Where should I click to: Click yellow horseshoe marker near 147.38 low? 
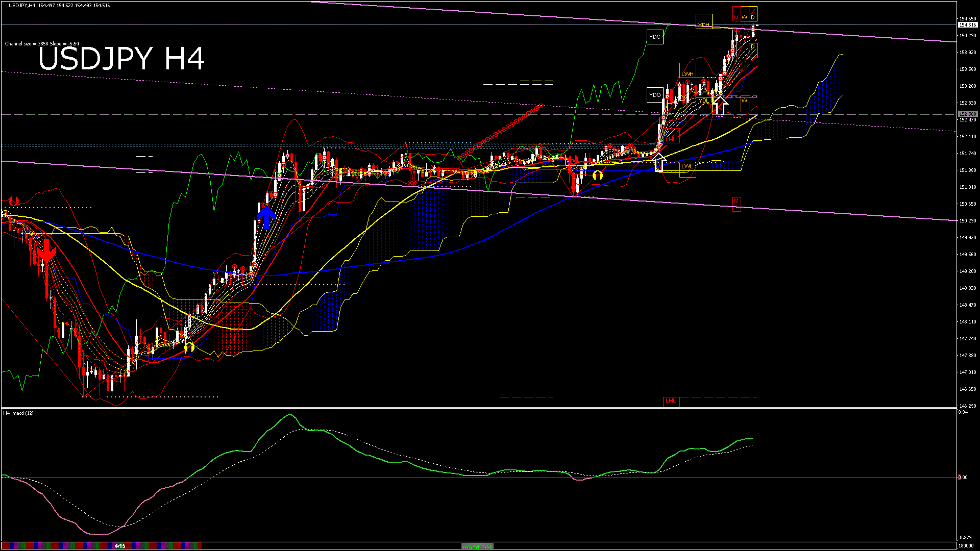pos(189,347)
